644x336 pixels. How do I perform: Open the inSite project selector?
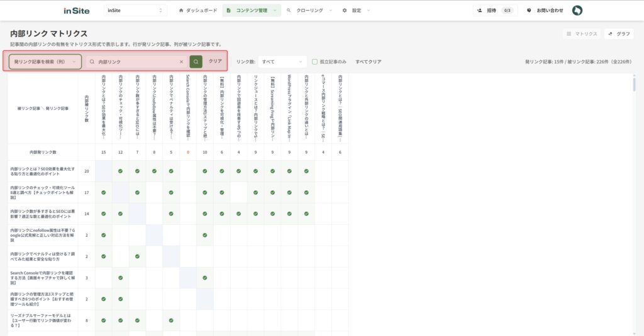coord(135,11)
